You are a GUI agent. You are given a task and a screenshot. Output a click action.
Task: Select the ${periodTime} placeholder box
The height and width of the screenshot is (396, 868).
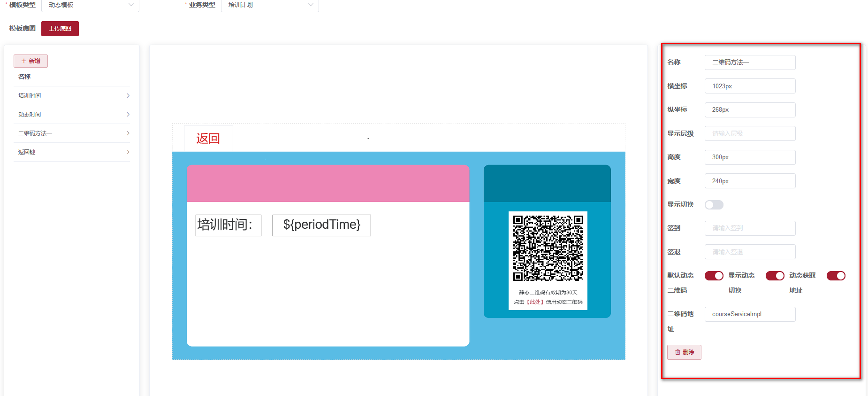point(322,225)
